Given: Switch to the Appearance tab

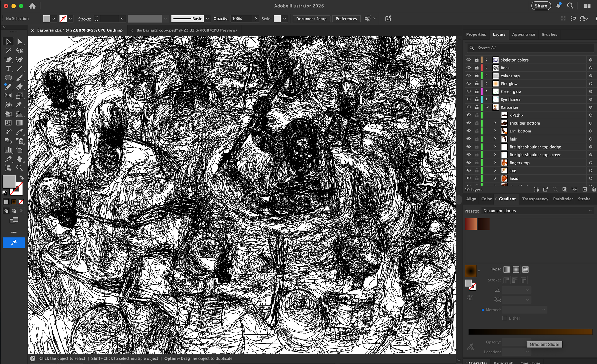Looking at the screenshot, I should click(523, 35).
